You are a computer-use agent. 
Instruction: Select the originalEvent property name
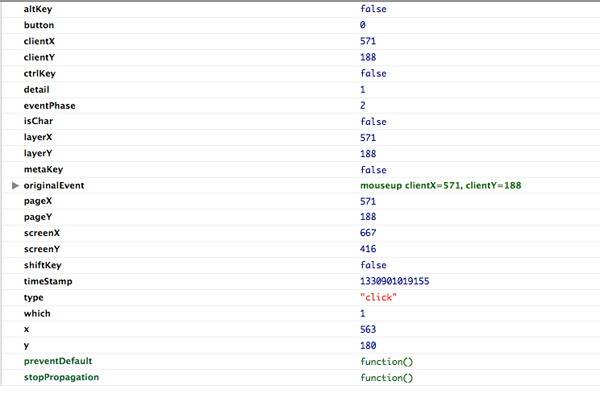click(x=54, y=186)
